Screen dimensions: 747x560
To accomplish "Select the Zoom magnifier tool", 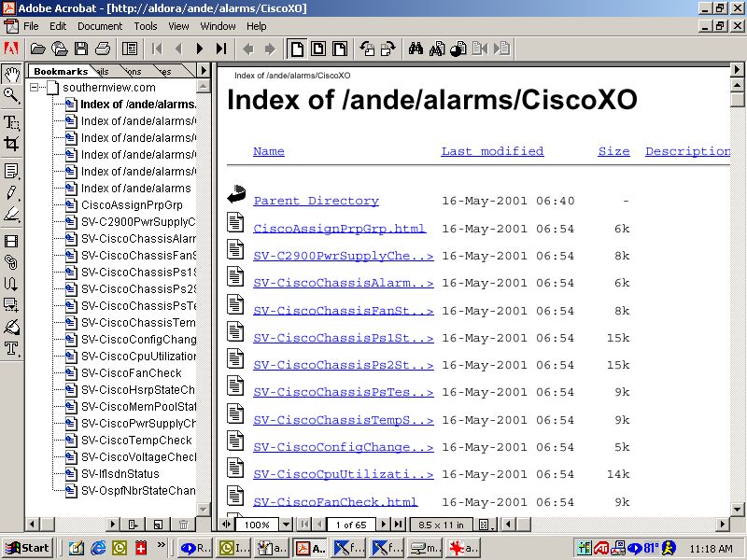I will coord(12,95).
